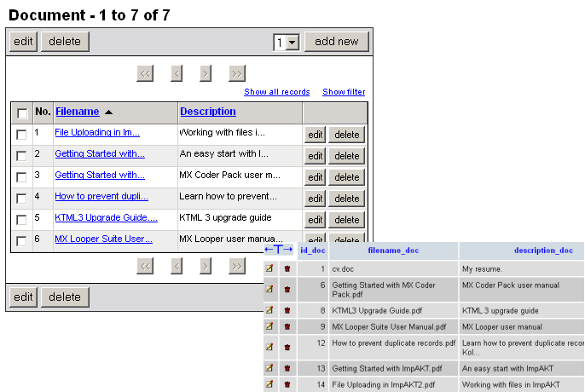Sort by id_doc column header
This screenshot has height=392, width=585.
(312, 251)
